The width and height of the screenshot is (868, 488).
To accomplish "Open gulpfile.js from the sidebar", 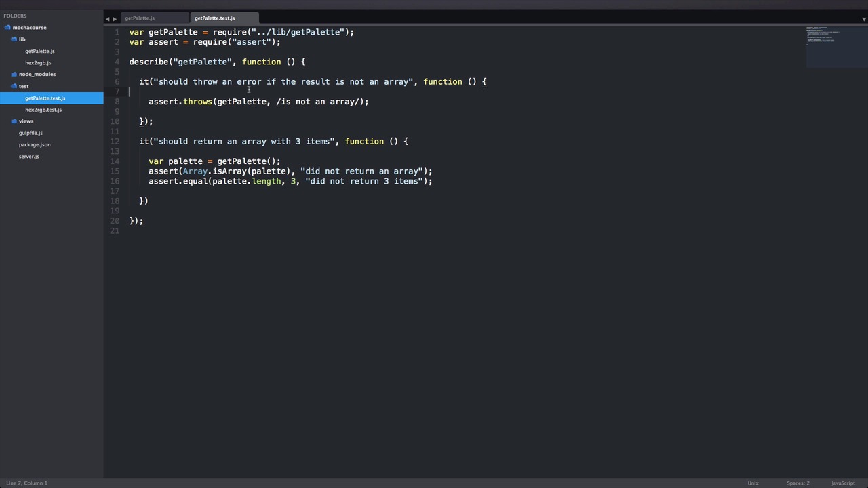I will point(31,134).
